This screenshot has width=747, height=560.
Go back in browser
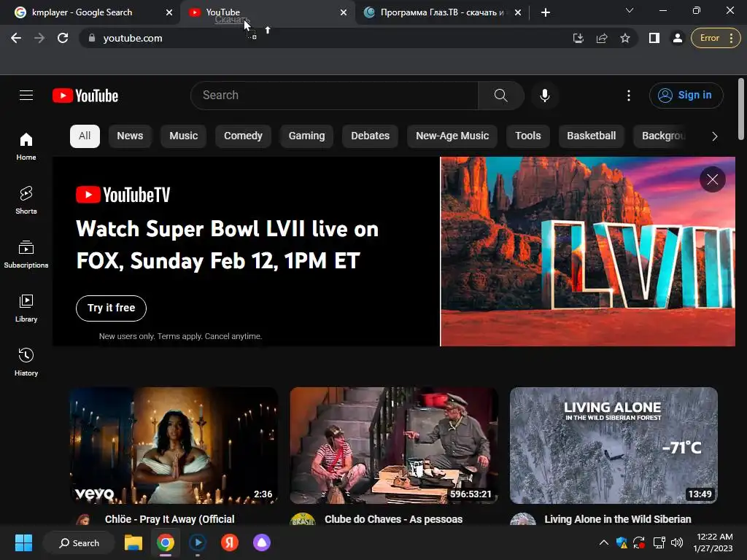[16, 38]
